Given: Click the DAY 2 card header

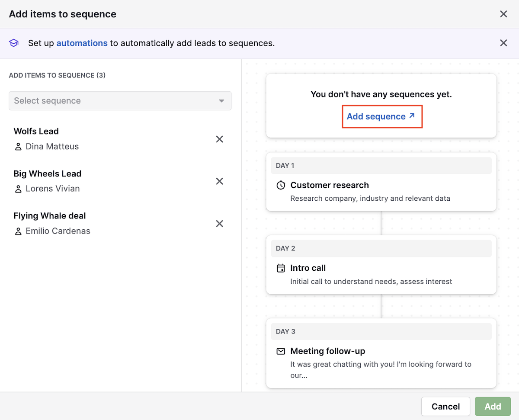Looking at the screenshot, I should click(381, 248).
